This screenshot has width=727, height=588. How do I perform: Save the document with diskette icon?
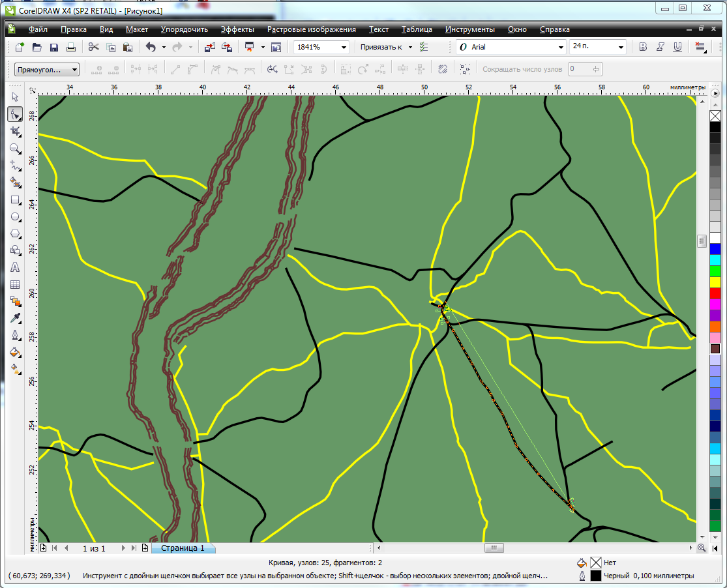click(53, 47)
